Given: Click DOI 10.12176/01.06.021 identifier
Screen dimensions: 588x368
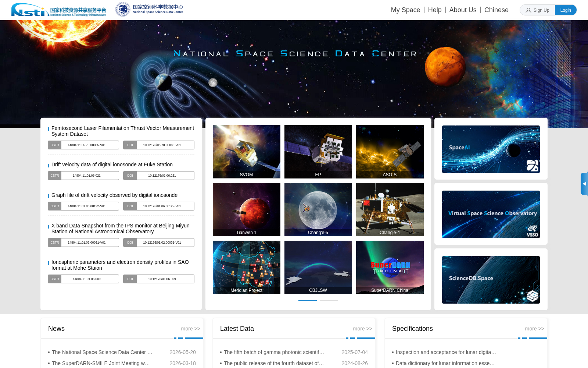Looking at the screenshot, I should 159,176.
